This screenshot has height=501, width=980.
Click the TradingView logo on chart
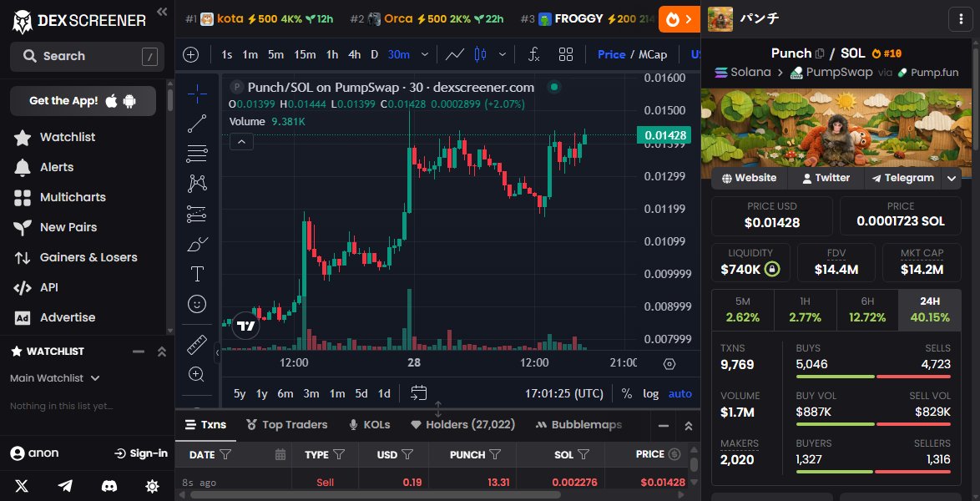pos(245,326)
